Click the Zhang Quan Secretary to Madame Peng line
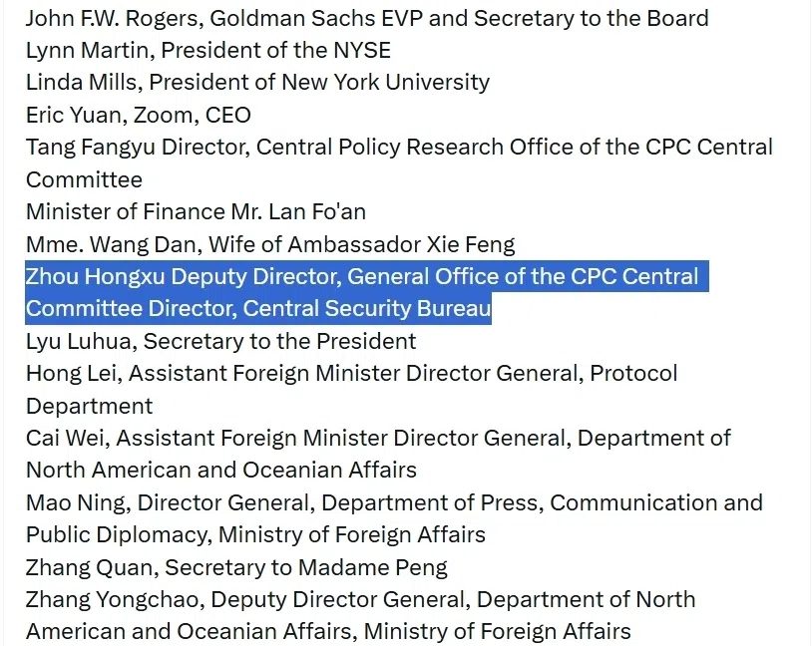This screenshot has width=812, height=646. (236, 567)
